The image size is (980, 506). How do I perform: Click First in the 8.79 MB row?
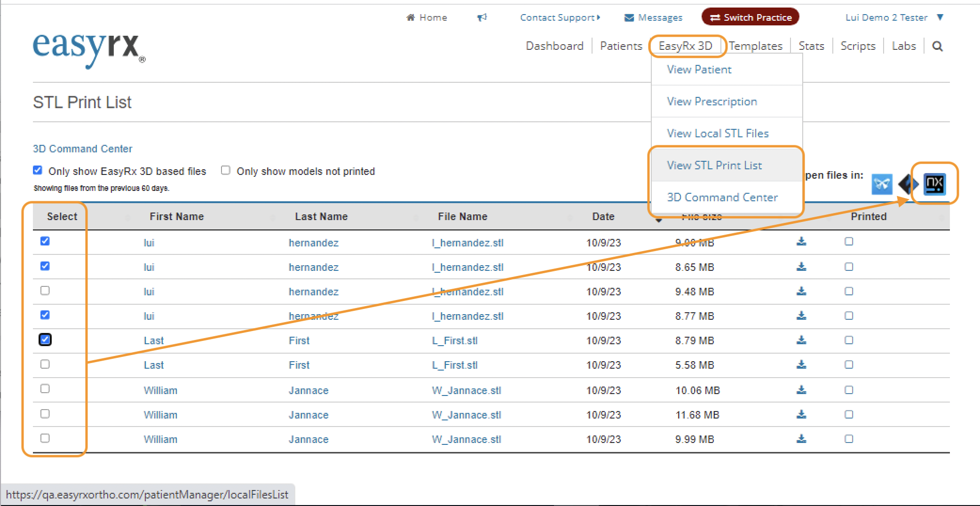click(299, 340)
